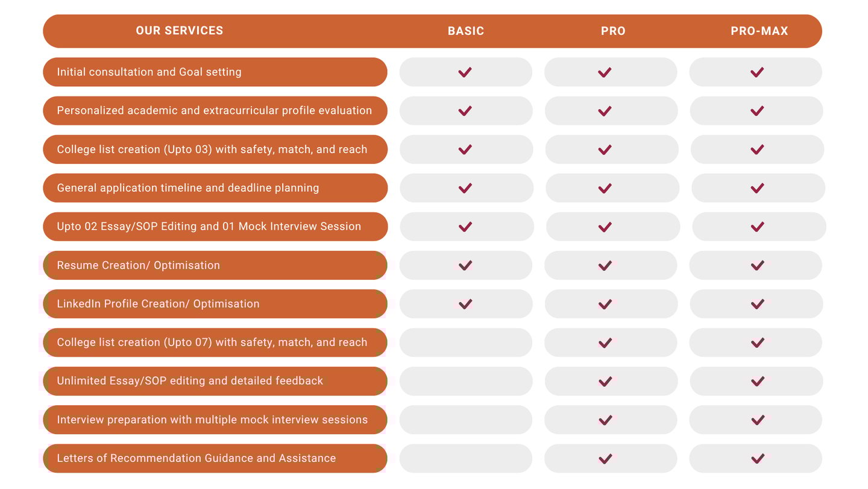Click Pro-Max checkmark for LinkedIn Profile row
This screenshot has width=868, height=489.
tap(757, 304)
